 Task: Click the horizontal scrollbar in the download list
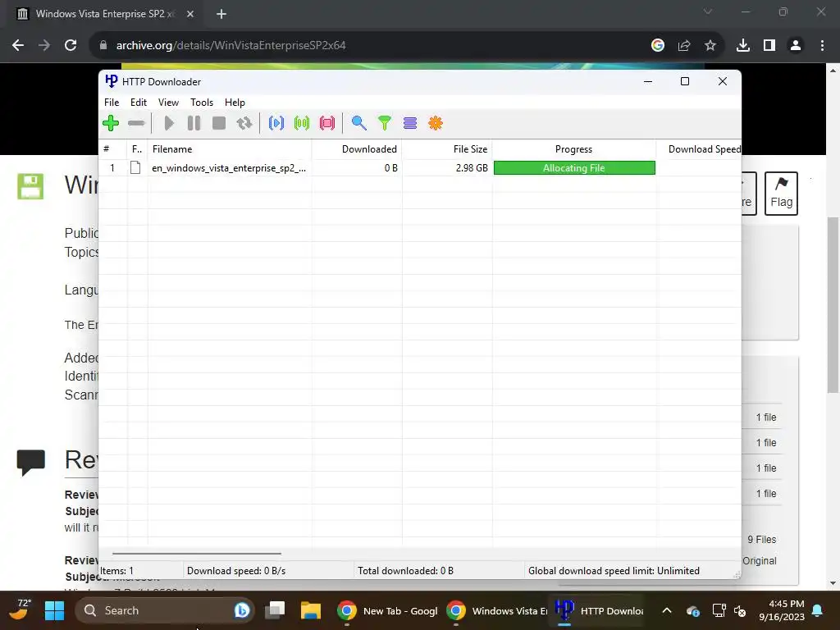click(x=197, y=553)
